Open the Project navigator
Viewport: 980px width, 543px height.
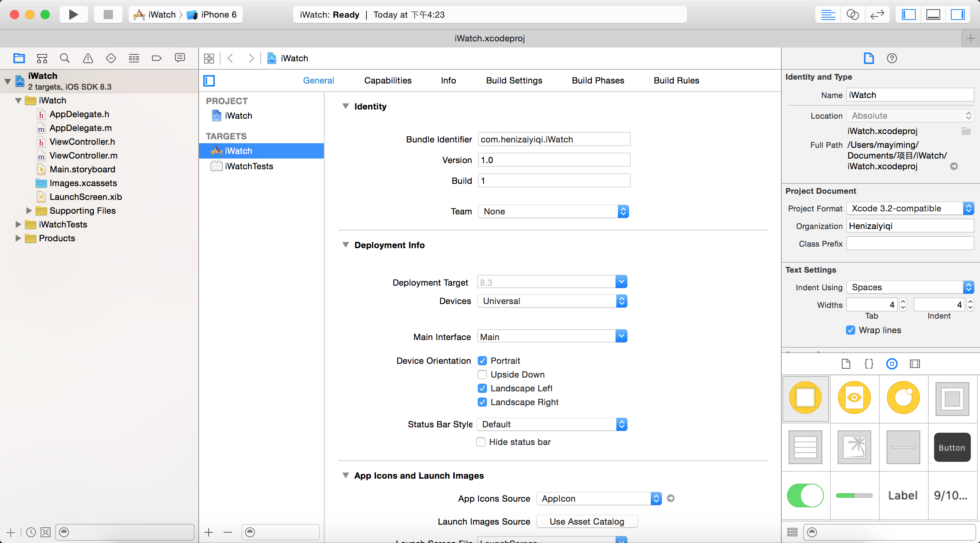pyautogui.click(x=19, y=58)
